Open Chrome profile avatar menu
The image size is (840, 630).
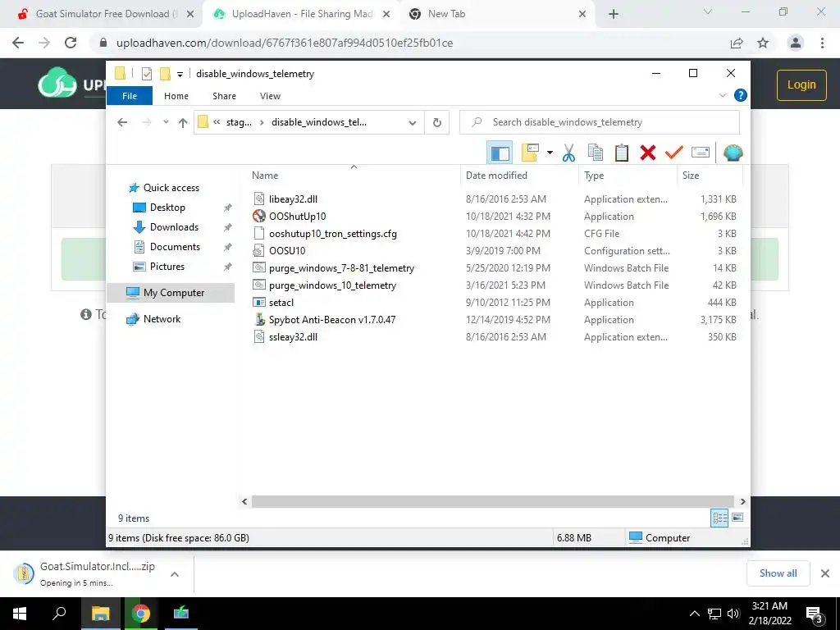pos(796,43)
